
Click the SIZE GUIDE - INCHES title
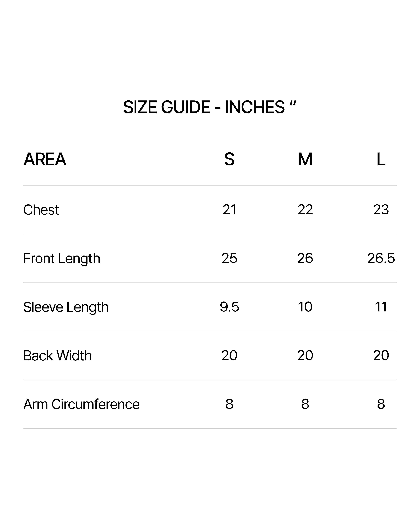209,107
